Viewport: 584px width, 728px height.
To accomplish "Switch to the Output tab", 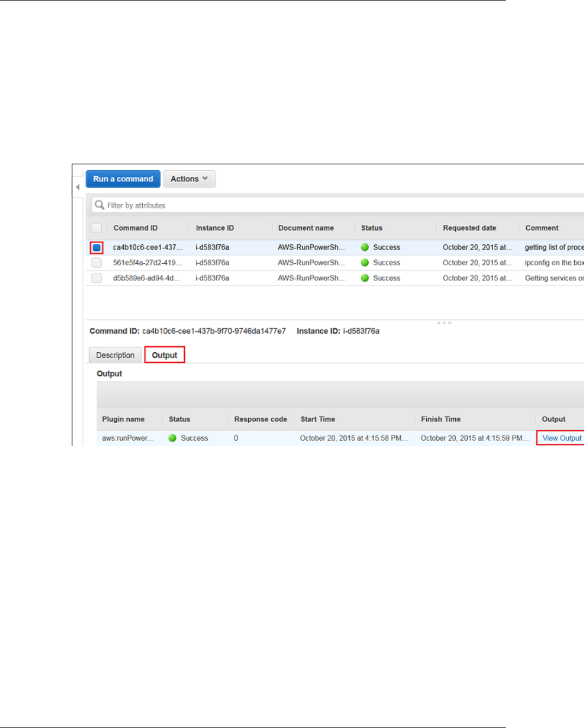I will coord(164,355).
